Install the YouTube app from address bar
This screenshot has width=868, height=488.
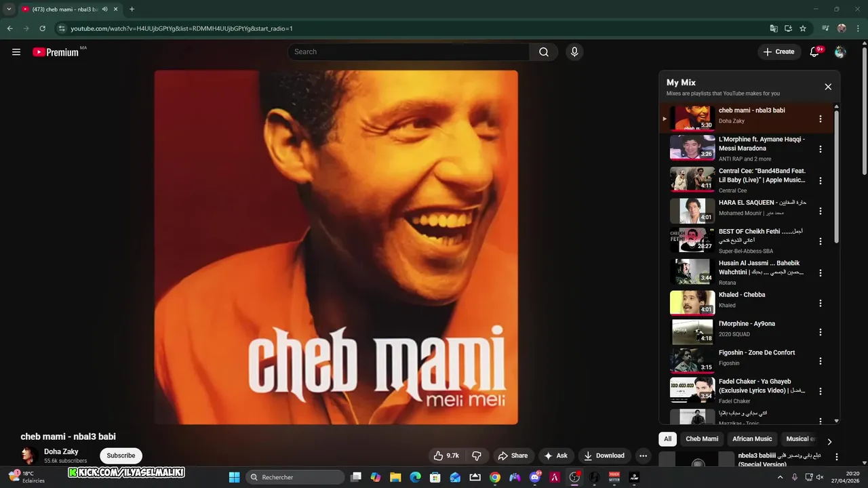click(x=788, y=28)
